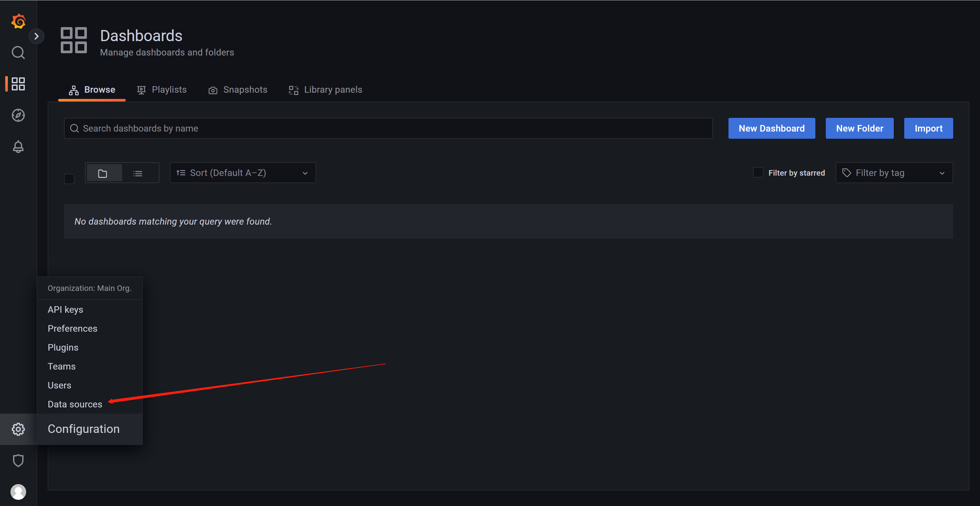Click the New Dashboard button
The image size is (980, 506).
coord(772,129)
